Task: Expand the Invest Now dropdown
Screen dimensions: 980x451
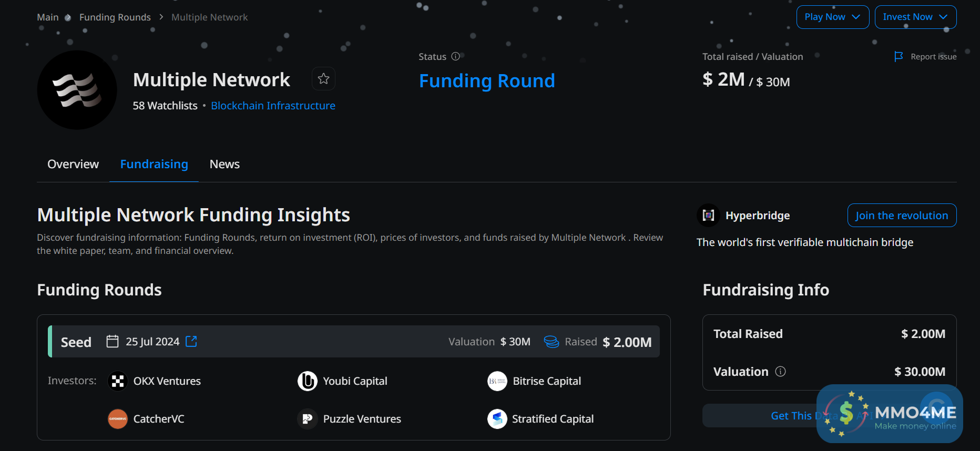Action: (915, 17)
